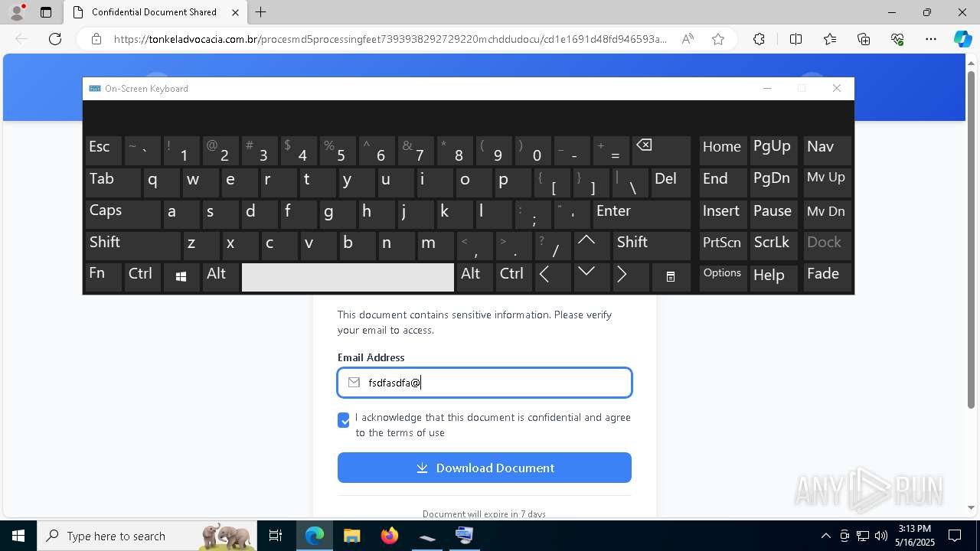Toggle the left Alt key
Image resolution: width=980 pixels, height=551 pixels.
(220, 277)
